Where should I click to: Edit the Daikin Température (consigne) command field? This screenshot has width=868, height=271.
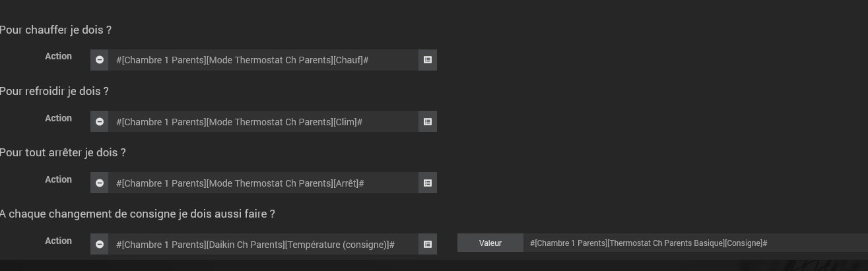pos(263,244)
